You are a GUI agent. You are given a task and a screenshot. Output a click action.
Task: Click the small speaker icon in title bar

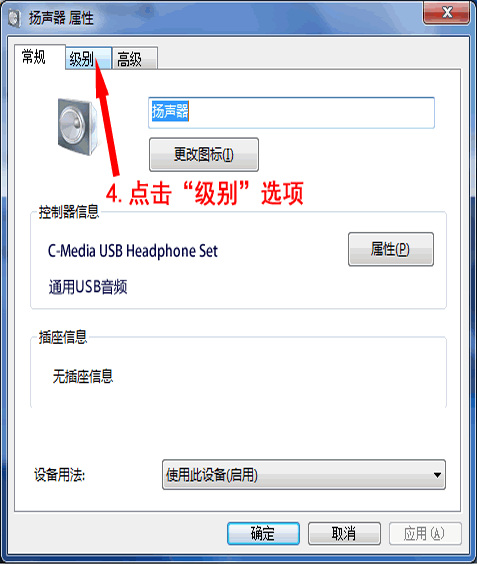(x=15, y=18)
